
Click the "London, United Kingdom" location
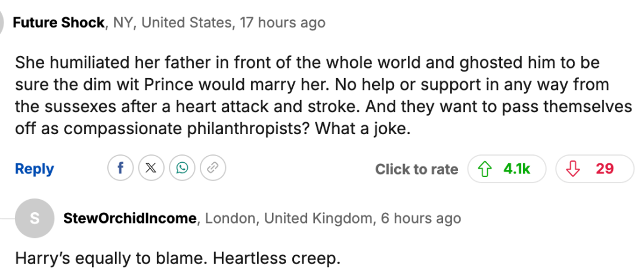tap(289, 218)
